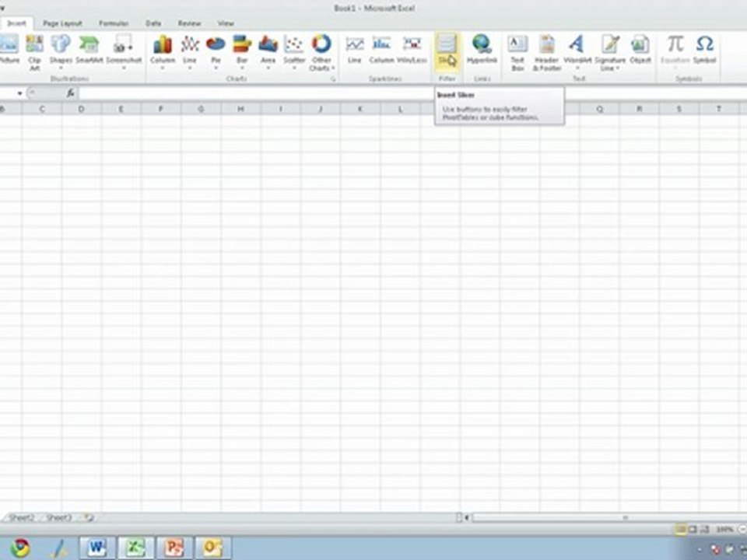
Task: Expand the Pie chart dropdown arrow
Action: tap(216, 68)
